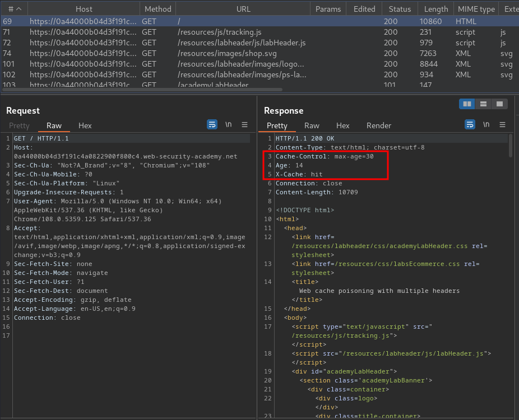Click the X-Cache: hit response header
Viewport: 519px width, 420px height.
click(299, 174)
